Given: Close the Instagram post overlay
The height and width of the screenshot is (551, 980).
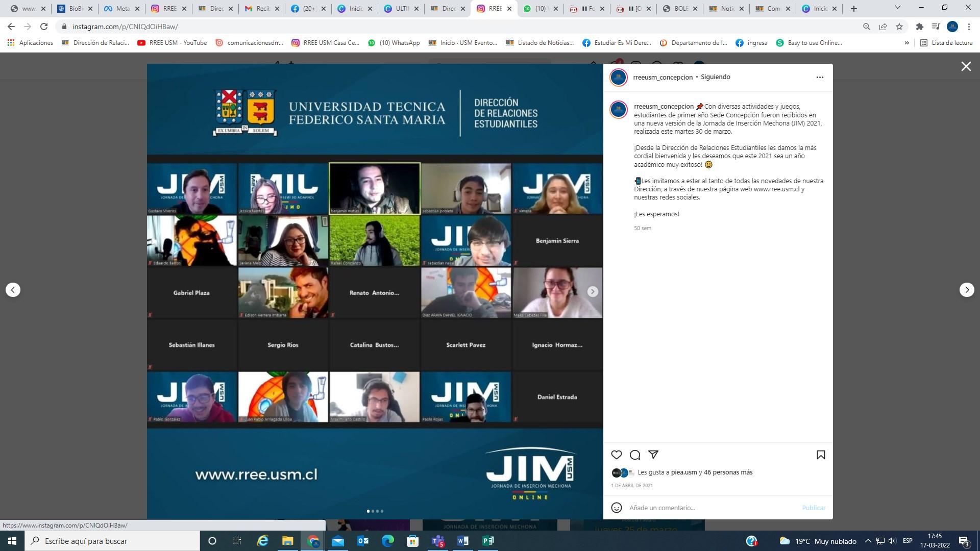Looking at the screenshot, I should [x=966, y=66].
